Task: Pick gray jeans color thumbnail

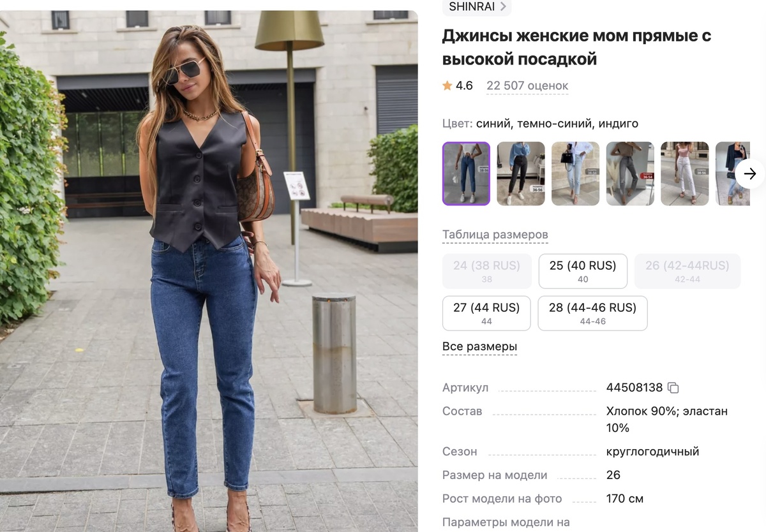Action: (x=630, y=174)
